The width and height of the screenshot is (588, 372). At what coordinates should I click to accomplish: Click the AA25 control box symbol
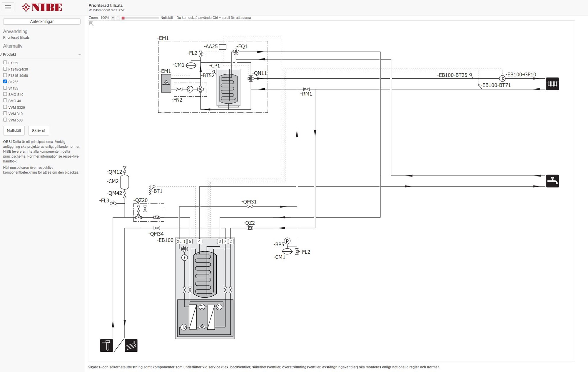tap(223, 47)
